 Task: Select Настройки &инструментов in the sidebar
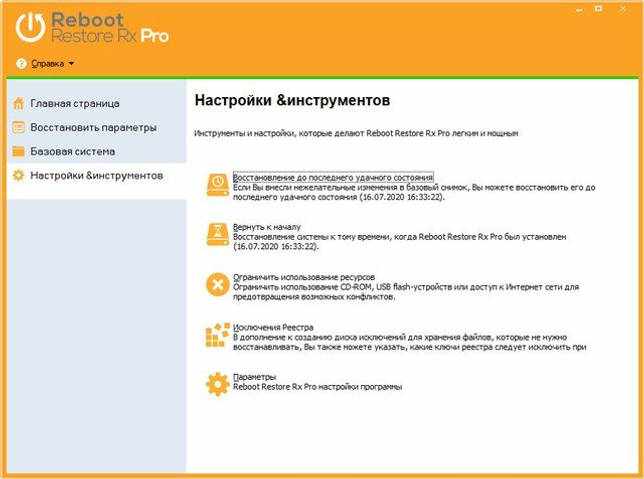click(97, 175)
